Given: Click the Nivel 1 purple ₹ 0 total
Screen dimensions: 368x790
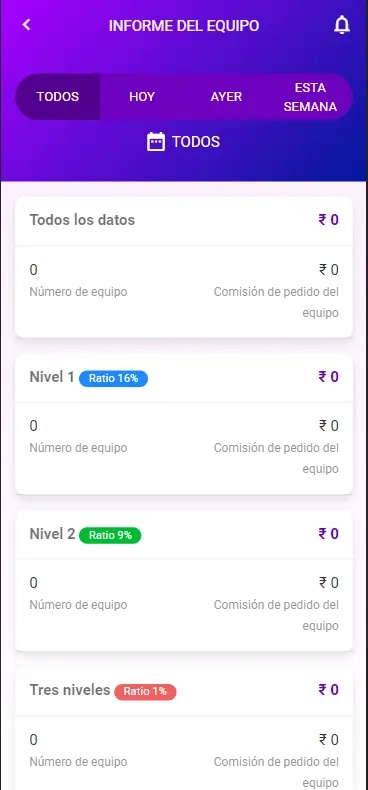Looking at the screenshot, I should coord(328,377).
